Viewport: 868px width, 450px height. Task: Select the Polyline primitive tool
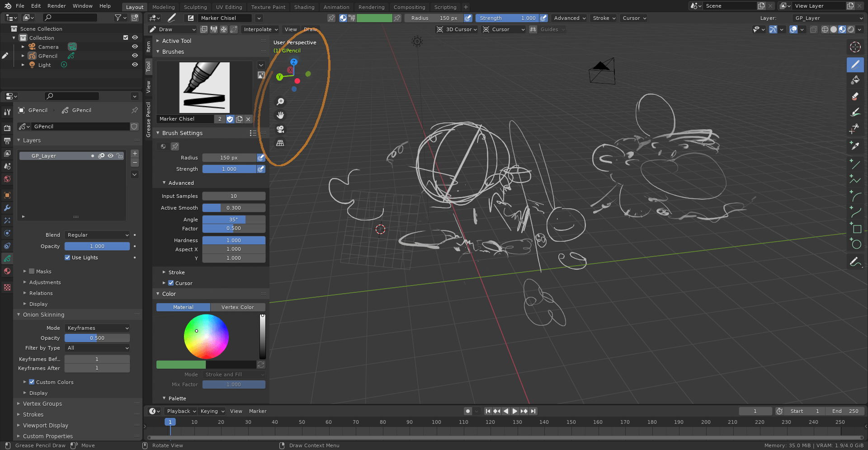[855, 180]
